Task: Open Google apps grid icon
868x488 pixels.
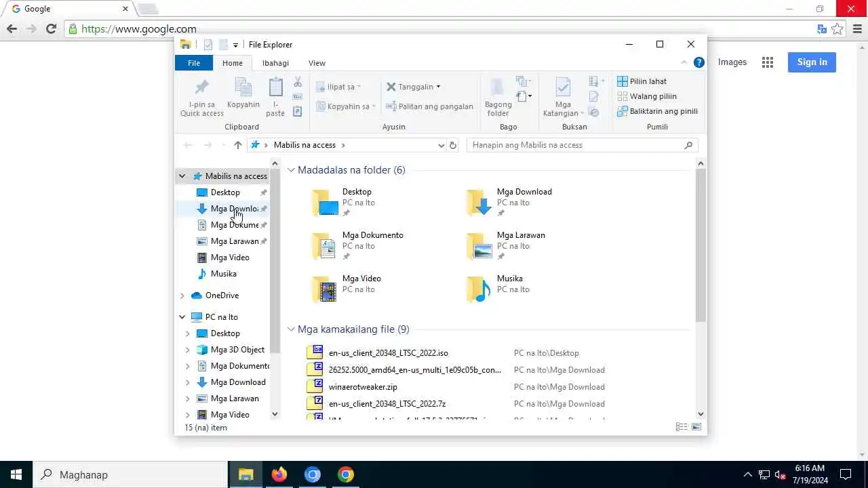Action: click(x=768, y=62)
